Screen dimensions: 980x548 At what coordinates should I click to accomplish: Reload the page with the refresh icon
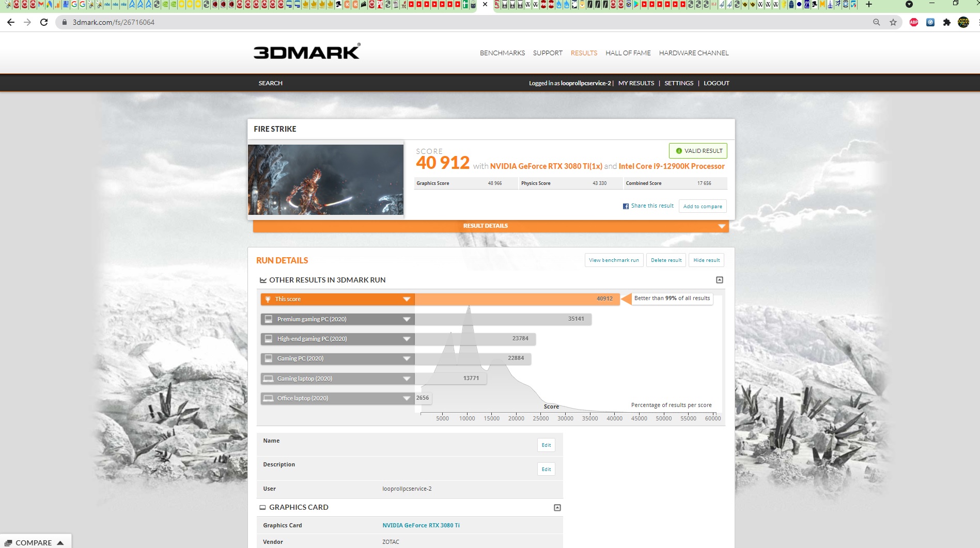[x=44, y=22]
